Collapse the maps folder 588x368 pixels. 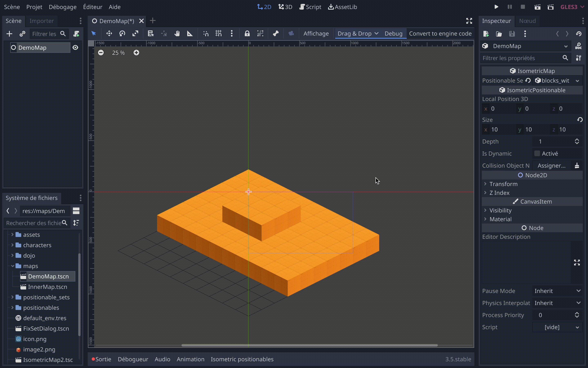(12, 266)
